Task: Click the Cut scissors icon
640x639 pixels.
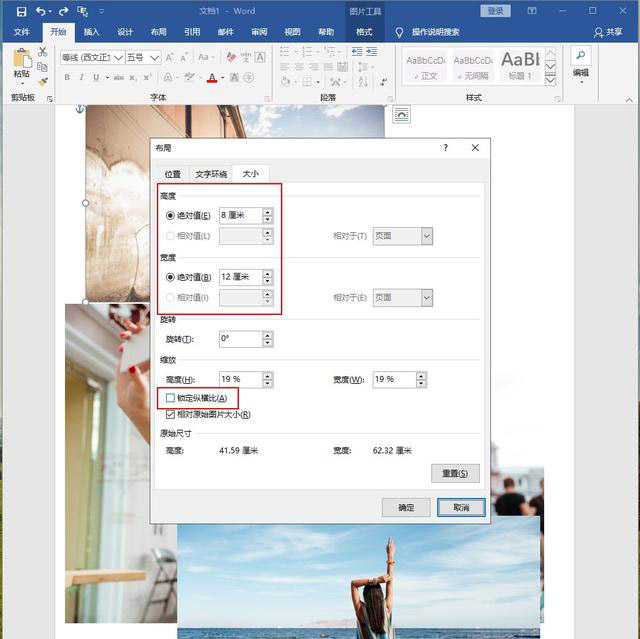Action: (42, 52)
